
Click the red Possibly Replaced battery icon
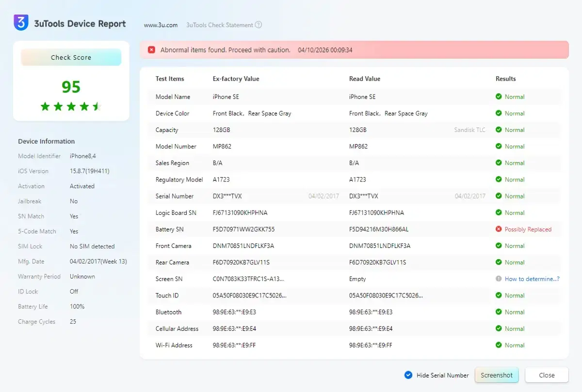(499, 229)
